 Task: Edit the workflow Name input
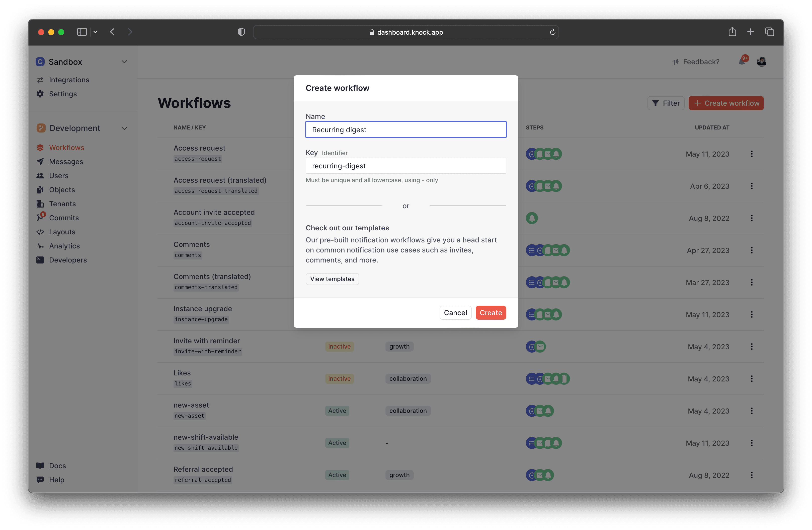[x=406, y=129]
